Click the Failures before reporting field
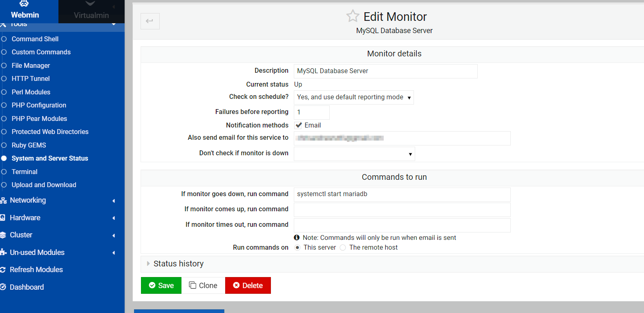The height and width of the screenshot is (313, 644). click(311, 112)
